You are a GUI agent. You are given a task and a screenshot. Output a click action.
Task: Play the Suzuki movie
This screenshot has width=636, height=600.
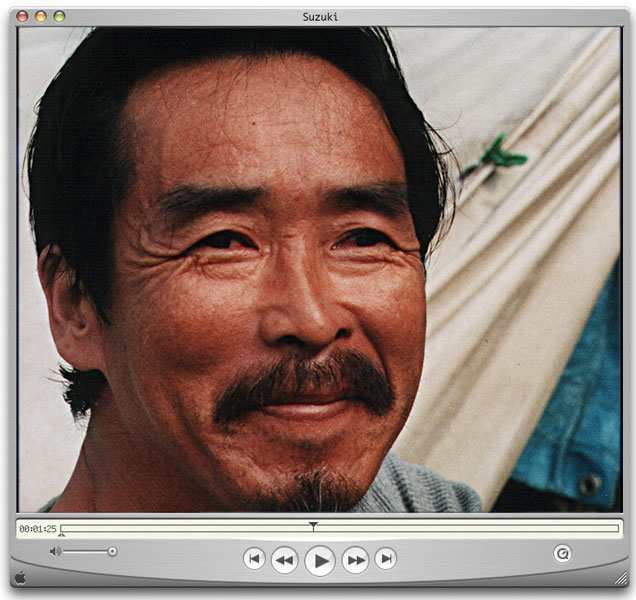pyautogui.click(x=320, y=561)
